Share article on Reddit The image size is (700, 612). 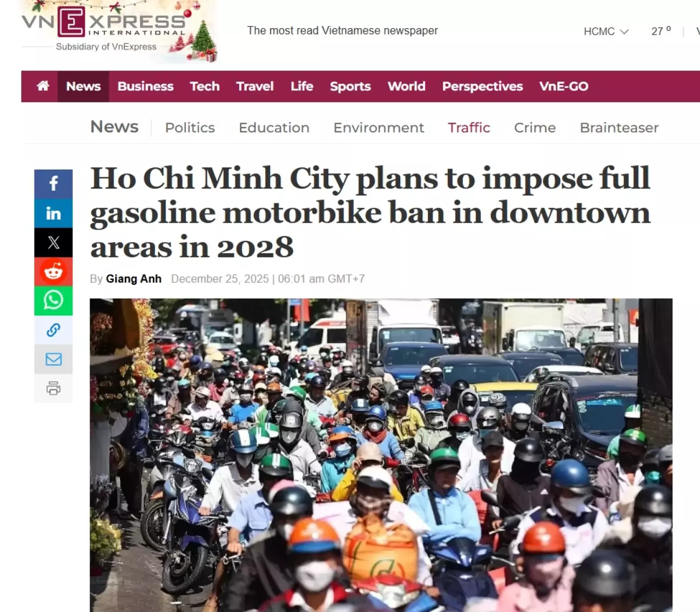pyautogui.click(x=53, y=272)
